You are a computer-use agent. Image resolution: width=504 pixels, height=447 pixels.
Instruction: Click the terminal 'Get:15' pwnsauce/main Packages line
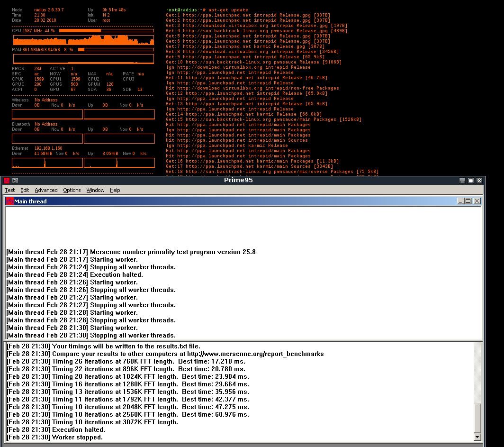point(263,119)
